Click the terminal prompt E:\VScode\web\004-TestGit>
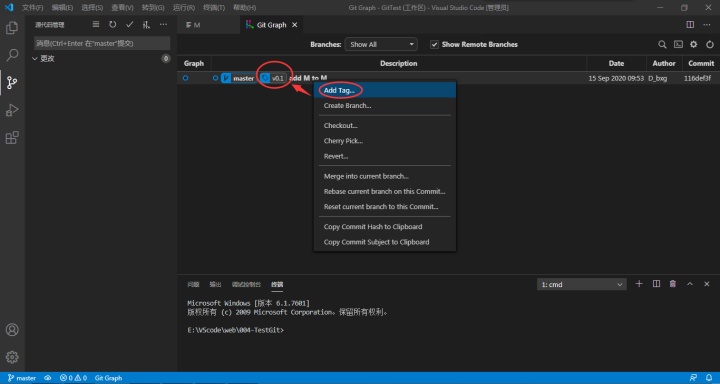Screen dimensions: 720x384 pos(236,330)
